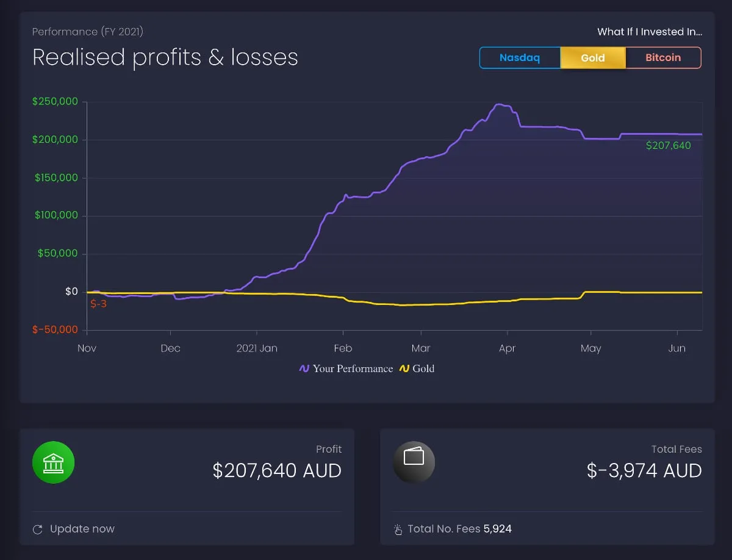Click the tap hand icon near Total No. Fees
Image resolution: width=732 pixels, height=560 pixels.
coord(398,529)
